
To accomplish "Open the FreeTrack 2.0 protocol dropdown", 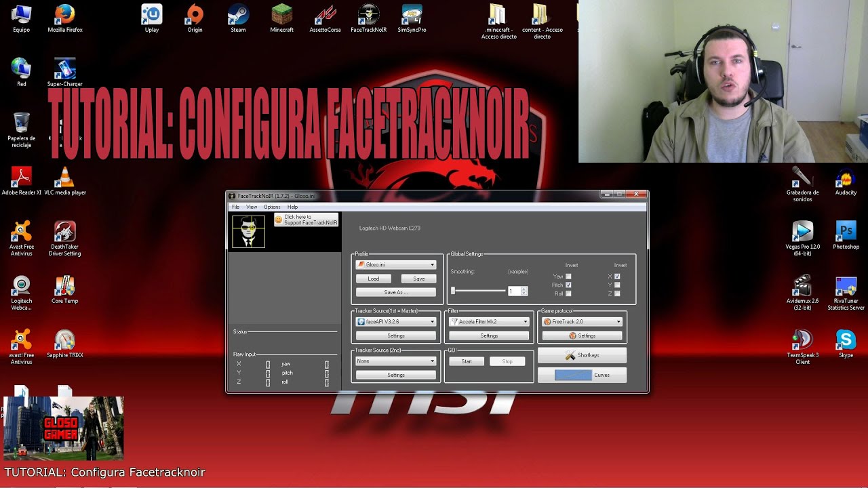I will 583,322.
